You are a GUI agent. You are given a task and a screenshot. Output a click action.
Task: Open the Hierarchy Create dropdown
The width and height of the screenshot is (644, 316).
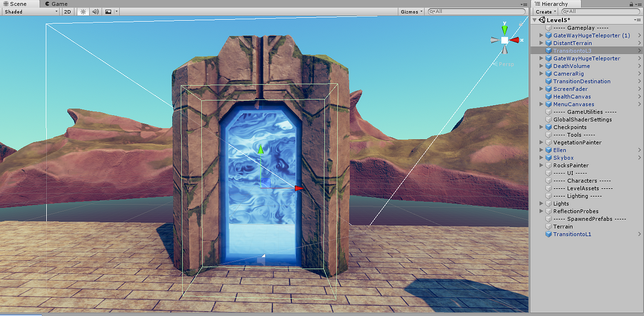546,11
